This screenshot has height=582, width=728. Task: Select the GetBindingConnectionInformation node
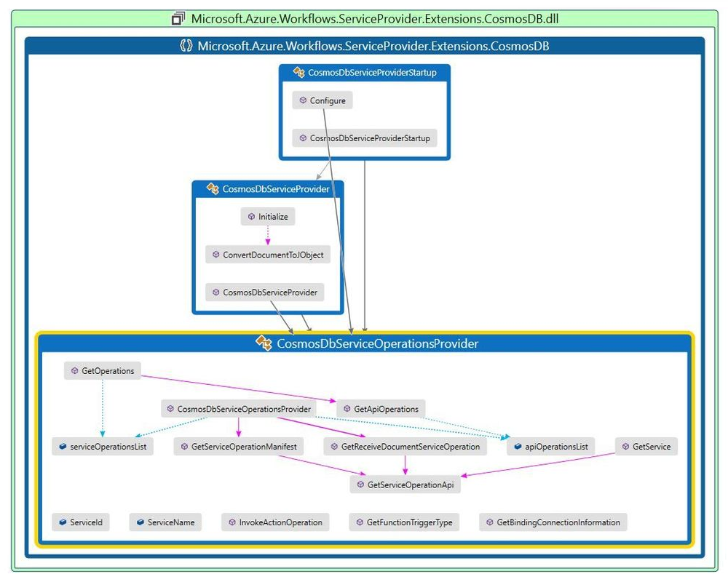point(553,522)
